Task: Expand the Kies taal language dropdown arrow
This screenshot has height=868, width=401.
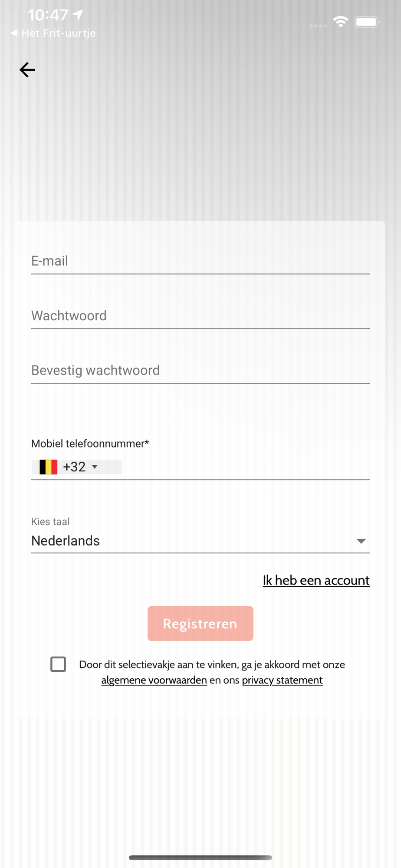Action: (x=361, y=541)
